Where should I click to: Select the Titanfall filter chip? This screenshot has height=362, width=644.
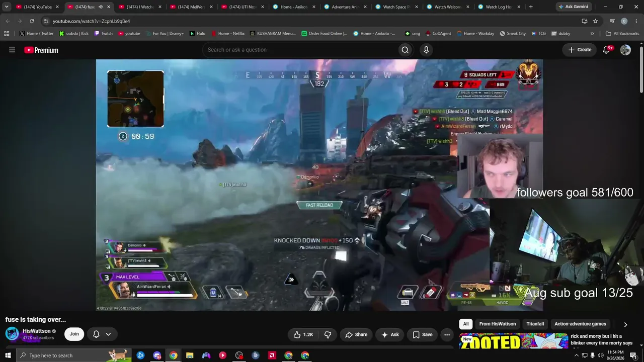pyautogui.click(x=535, y=324)
